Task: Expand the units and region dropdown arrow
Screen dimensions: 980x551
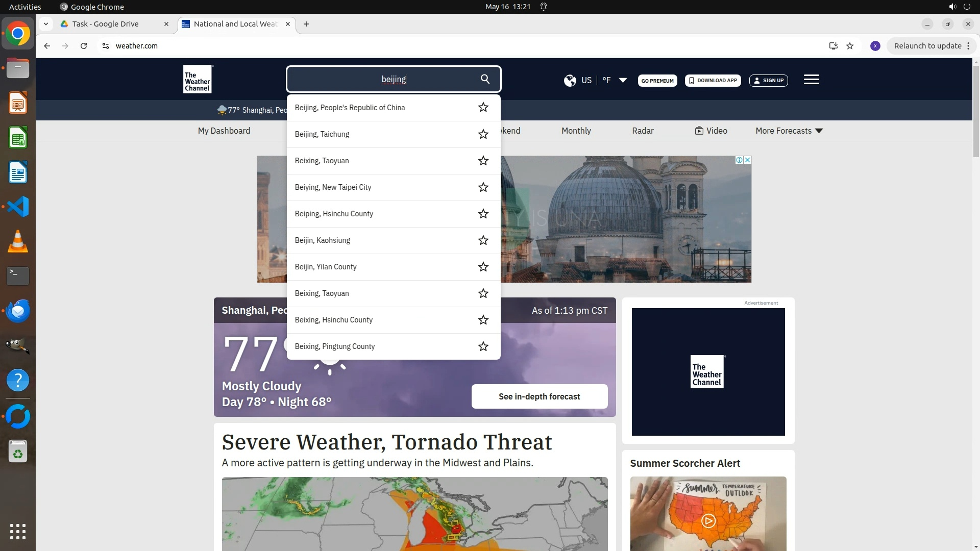Action: [x=623, y=80]
